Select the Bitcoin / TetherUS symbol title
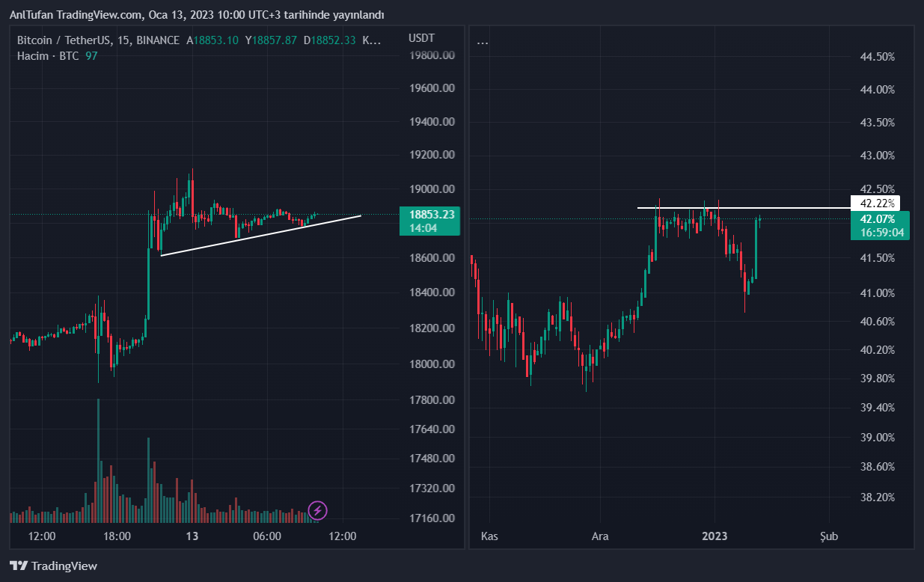 [x=98, y=40]
